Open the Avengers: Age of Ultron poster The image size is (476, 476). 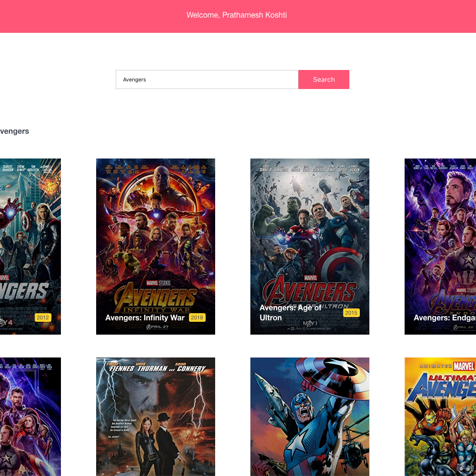pos(310,247)
